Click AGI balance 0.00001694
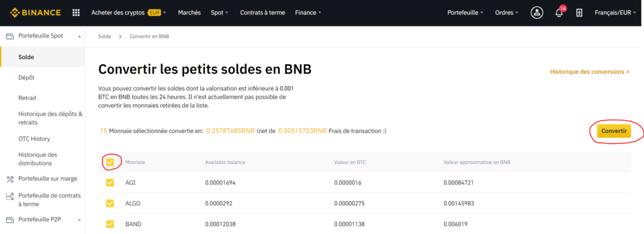Screen dimensions: 644x234 point(221,182)
